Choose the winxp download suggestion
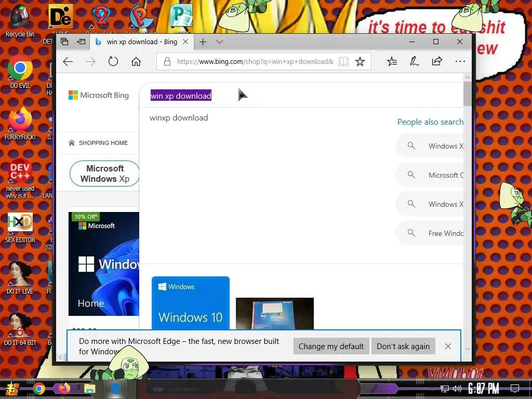532x399 pixels. click(179, 118)
